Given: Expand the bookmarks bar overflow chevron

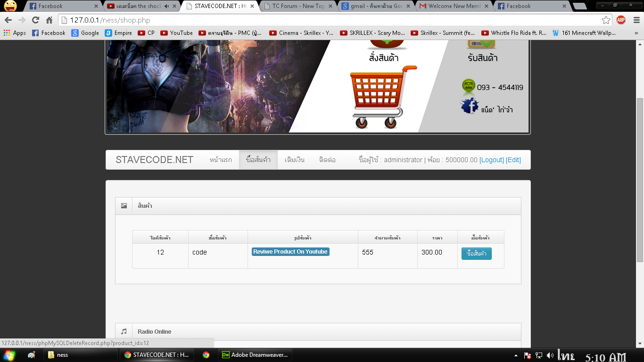Looking at the screenshot, I should (x=636, y=33).
